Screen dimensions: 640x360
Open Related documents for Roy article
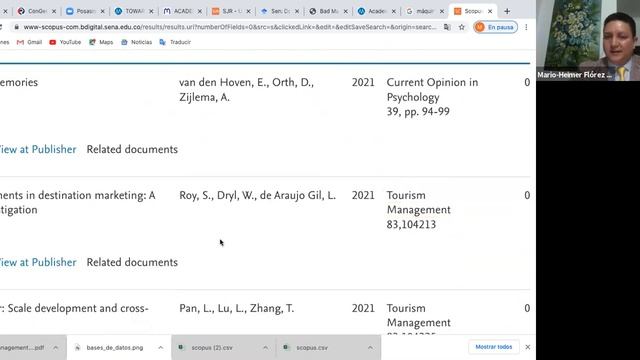(132, 262)
